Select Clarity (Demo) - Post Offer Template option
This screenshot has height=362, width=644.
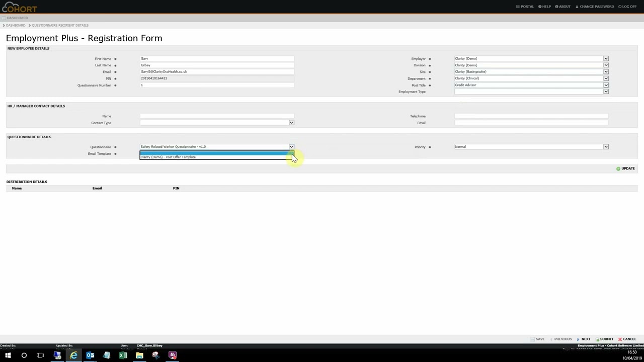point(217,157)
